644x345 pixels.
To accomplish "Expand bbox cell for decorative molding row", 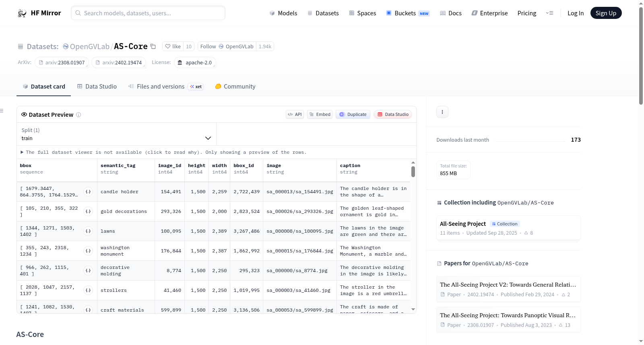I will [88, 271].
